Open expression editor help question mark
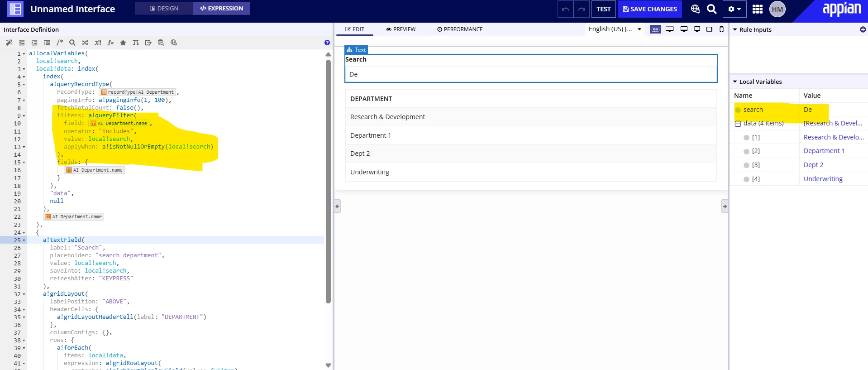The width and height of the screenshot is (868, 370). tap(327, 43)
